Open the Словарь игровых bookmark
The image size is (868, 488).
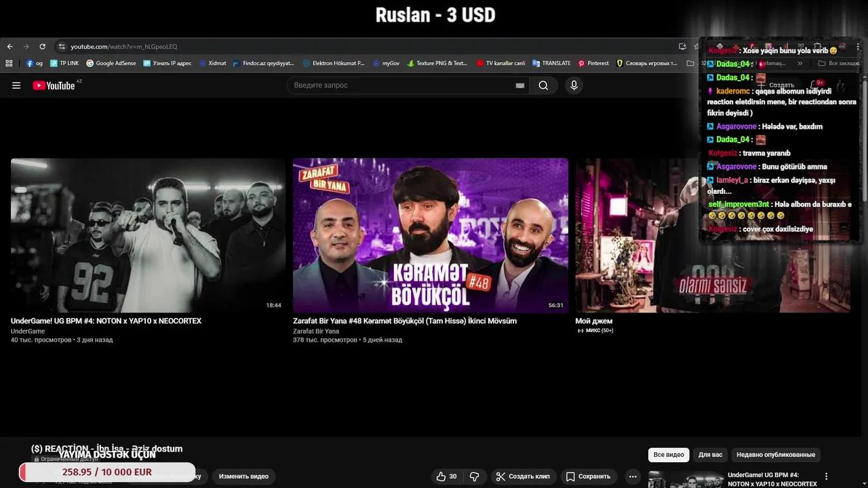(647, 63)
